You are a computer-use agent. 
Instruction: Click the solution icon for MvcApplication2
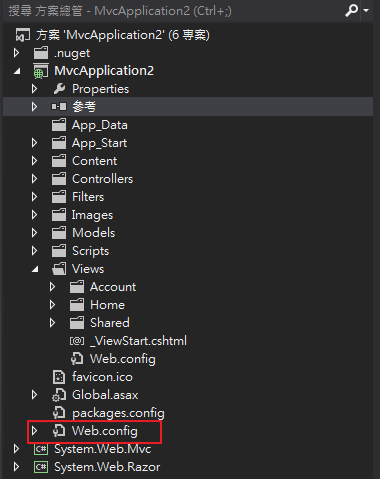coord(23,35)
